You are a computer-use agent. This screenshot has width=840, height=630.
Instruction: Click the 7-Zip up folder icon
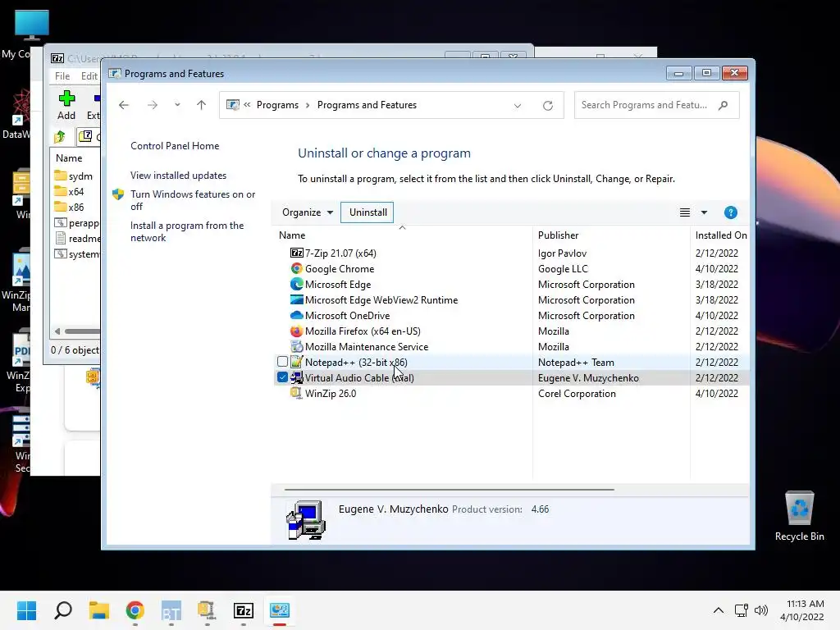tap(59, 137)
